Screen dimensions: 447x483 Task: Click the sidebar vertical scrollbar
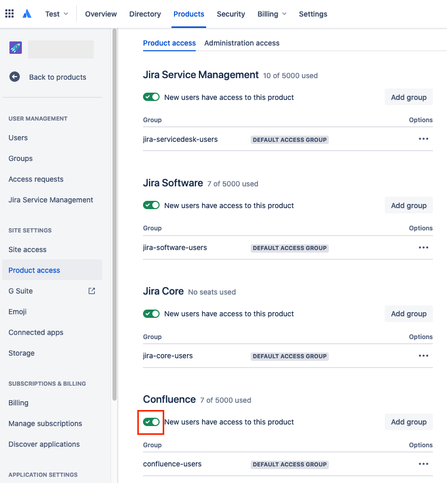(x=115, y=214)
